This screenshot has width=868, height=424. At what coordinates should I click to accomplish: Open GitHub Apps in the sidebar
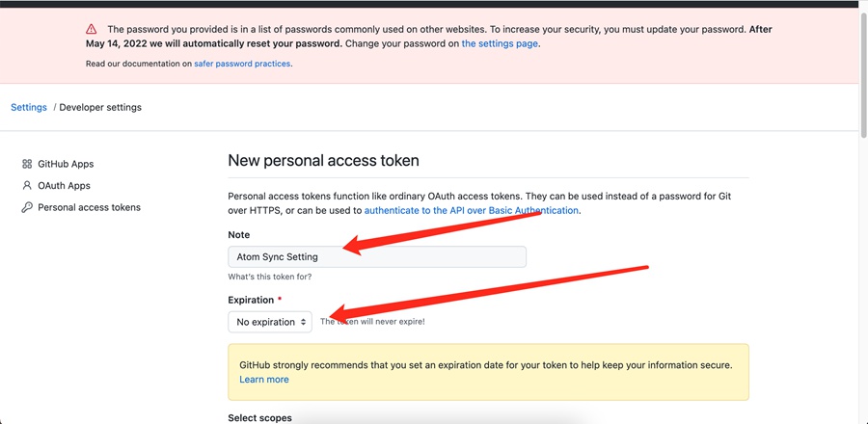coord(66,164)
